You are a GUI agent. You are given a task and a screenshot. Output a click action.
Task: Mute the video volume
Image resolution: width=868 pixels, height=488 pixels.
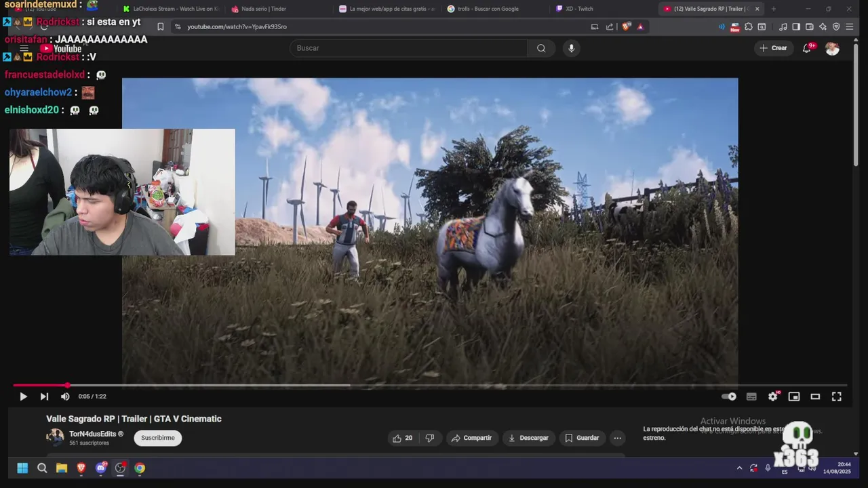coord(65,396)
